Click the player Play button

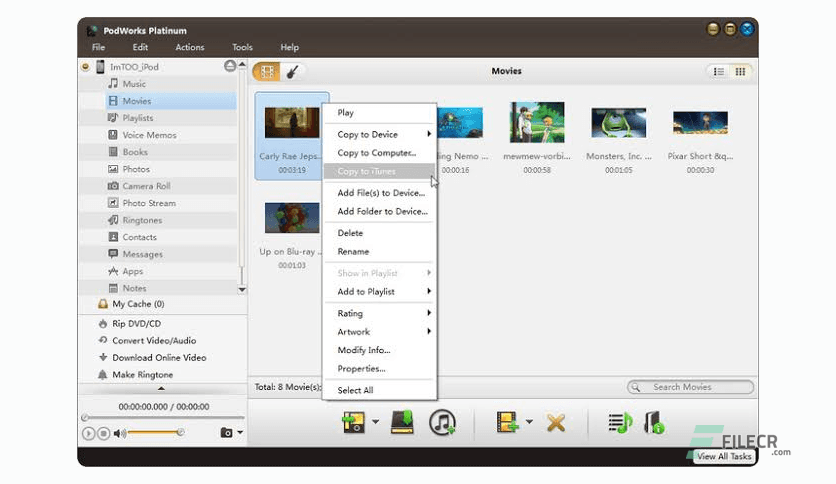(89, 433)
